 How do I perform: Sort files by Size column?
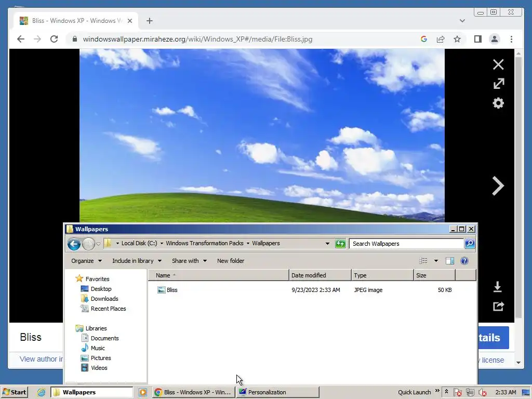[434, 275]
